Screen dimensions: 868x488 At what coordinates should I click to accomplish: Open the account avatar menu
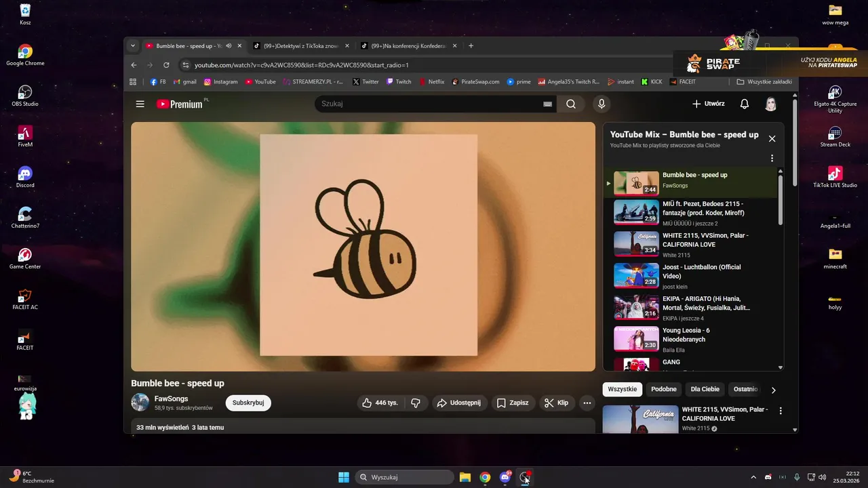(771, 104)
